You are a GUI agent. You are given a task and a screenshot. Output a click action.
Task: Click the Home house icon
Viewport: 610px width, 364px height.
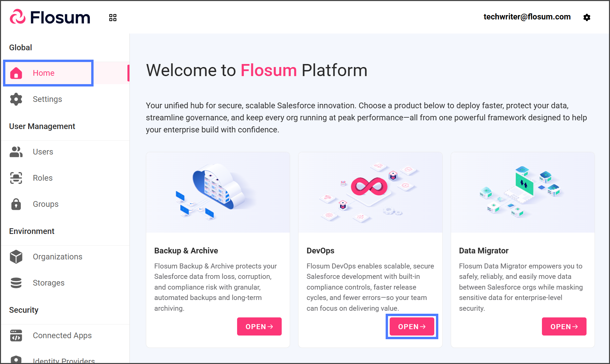[16, 73]
